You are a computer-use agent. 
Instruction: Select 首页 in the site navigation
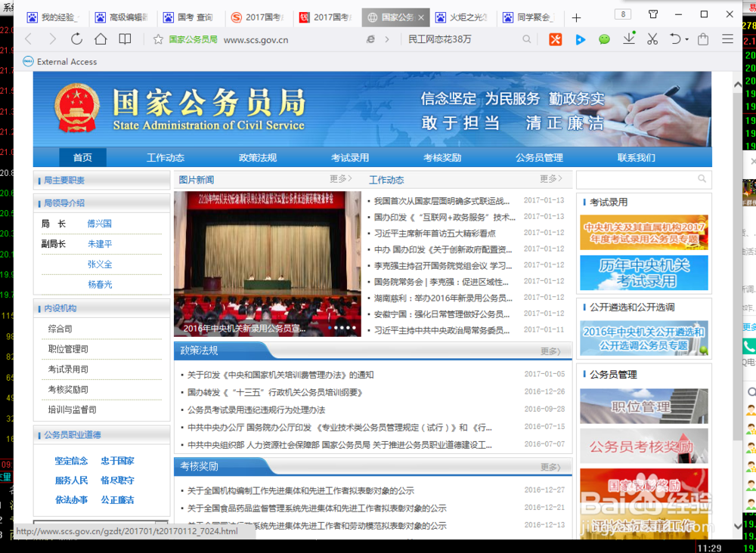82,158
